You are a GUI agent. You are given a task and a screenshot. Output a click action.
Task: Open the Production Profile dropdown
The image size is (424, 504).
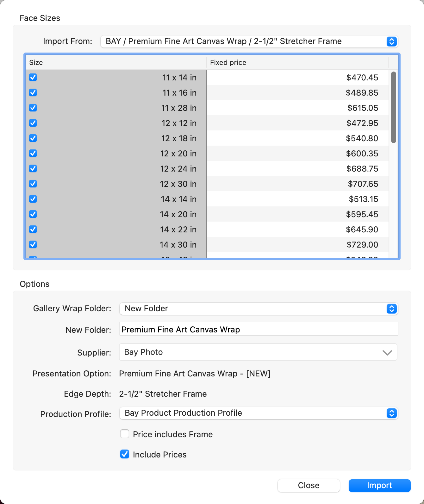coord(258,413)
